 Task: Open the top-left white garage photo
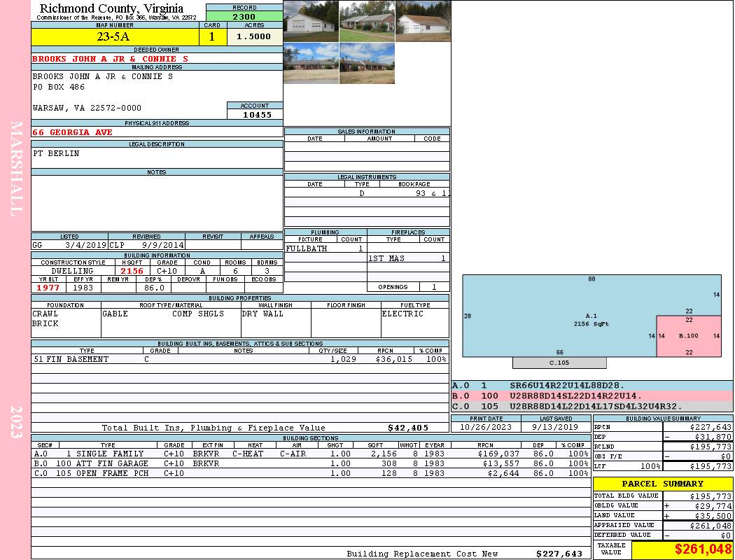[311, 21]
